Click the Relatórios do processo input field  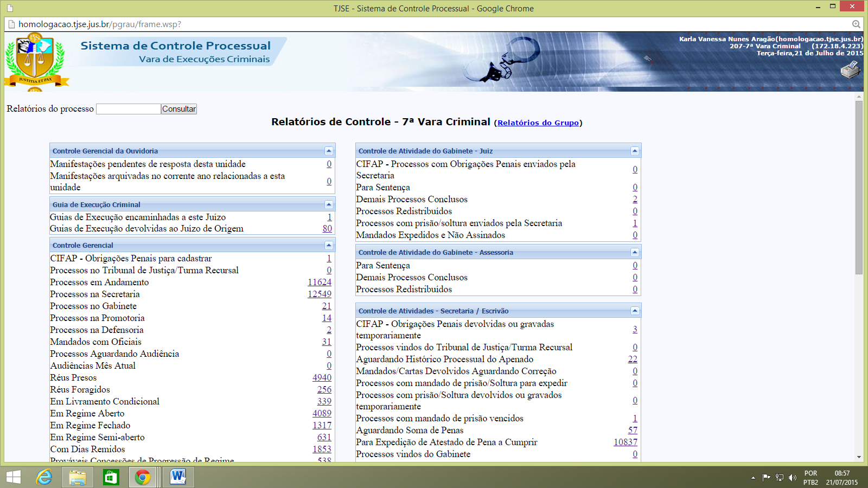click(x=128, y=109)
